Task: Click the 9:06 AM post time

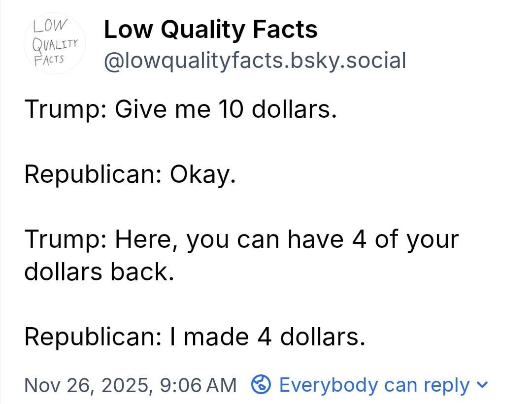Action: click(x=199, y=385)
